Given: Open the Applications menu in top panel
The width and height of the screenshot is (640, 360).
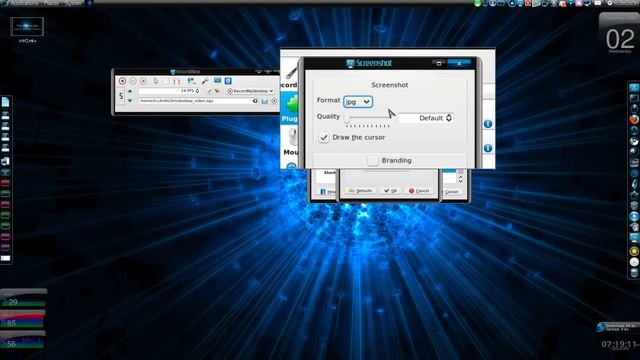Looking at the screenshot, I should click(24, 3).
